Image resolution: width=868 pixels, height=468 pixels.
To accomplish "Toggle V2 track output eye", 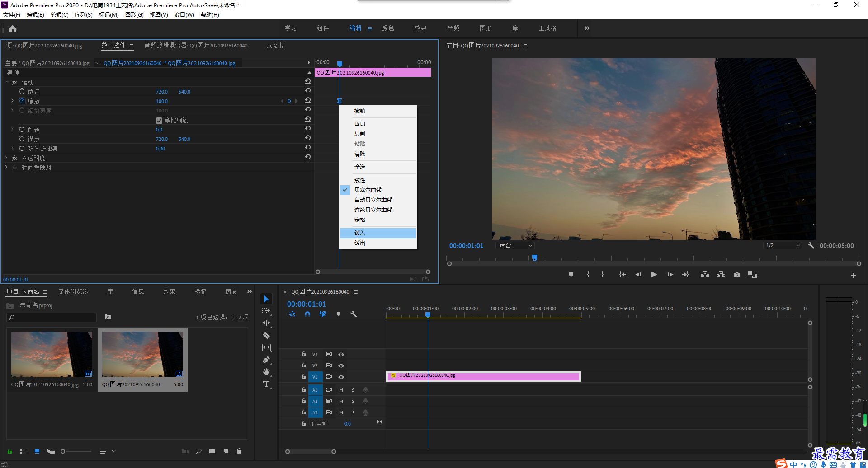I will click(341, 365).
